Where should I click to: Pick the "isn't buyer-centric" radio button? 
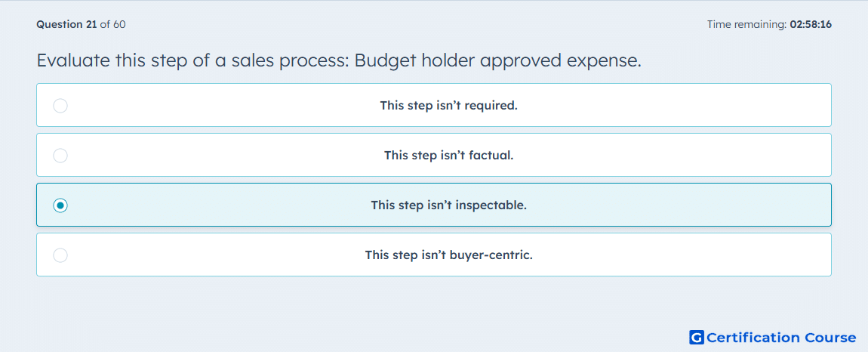pyautogui.click(x=60, y=255)
